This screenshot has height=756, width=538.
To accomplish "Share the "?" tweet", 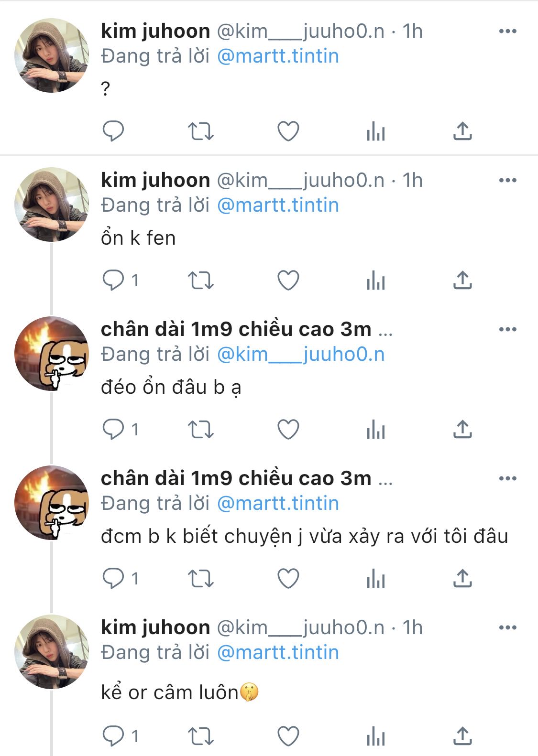I will coord(462,131).
